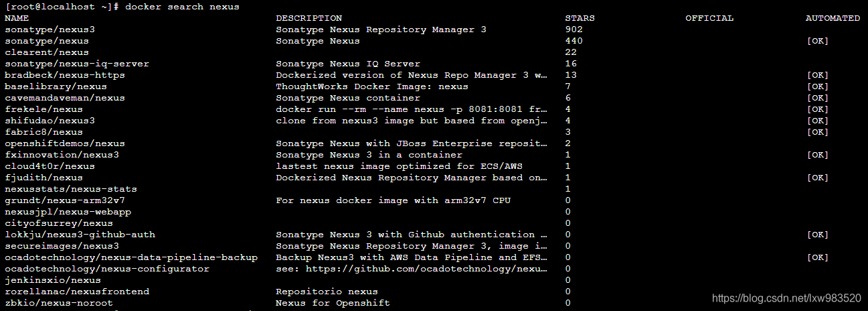Select the image name 'fabric8/nexus'
868x311 pixels.
click(x=44, y=132)
